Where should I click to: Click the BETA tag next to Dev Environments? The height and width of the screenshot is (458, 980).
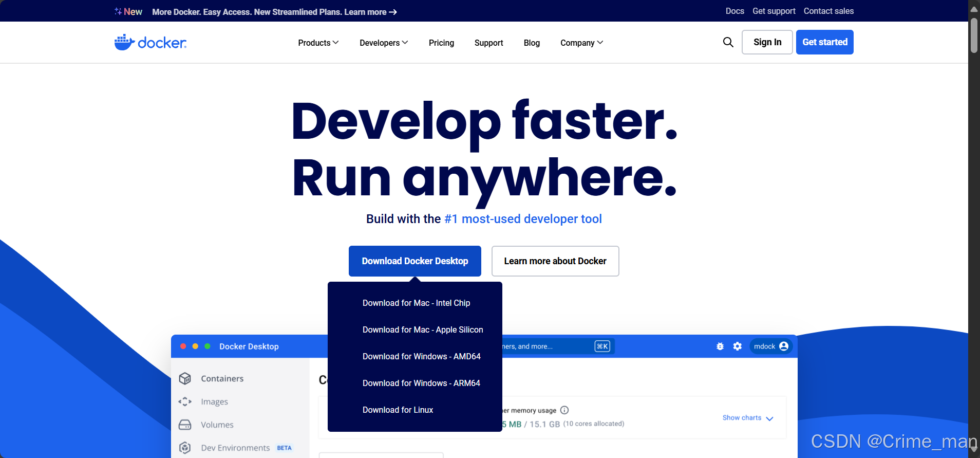pyautogui.click(x=285, y=448)
